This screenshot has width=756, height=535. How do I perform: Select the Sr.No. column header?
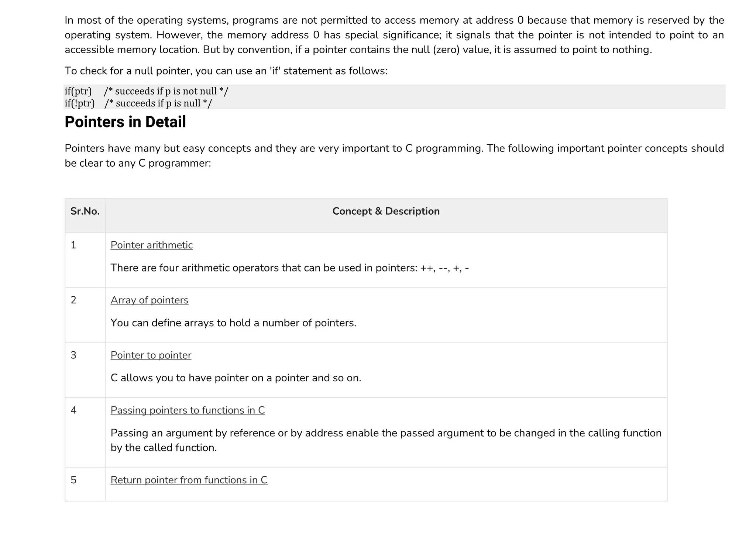(85, 211)
